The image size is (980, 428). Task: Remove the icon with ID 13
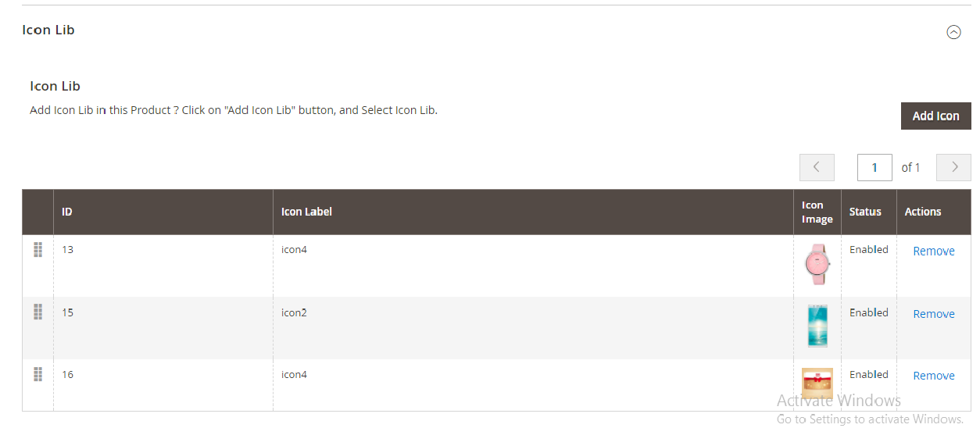934,251
